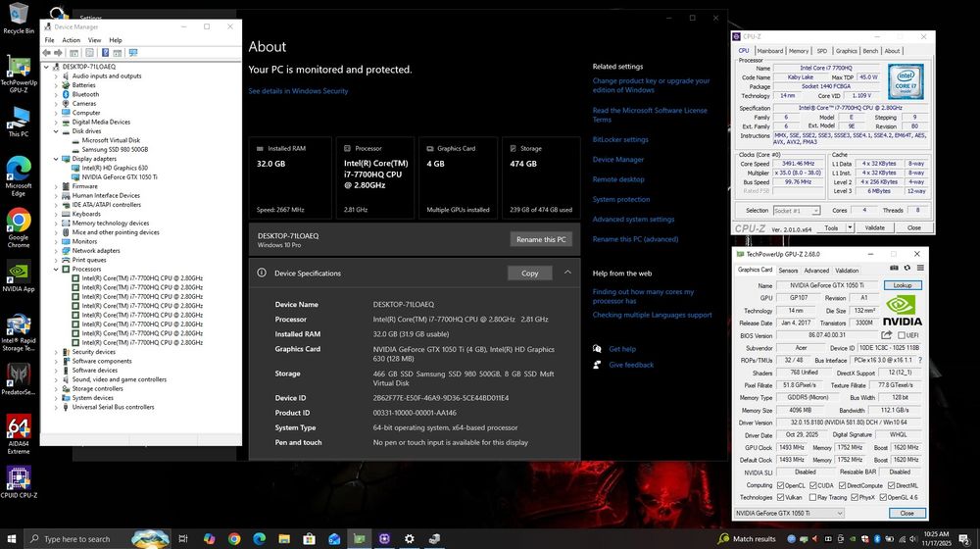Open the View menu in Device Manager
The image size is (980, 549).
pyautogui.click(x=94, y=40)
